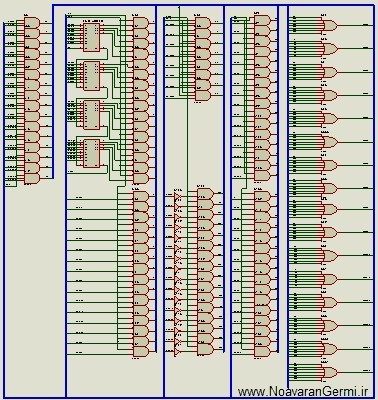Click the topmost OR gate in the rightmost column
Screen dimensions: 378x400
[330, 25]
